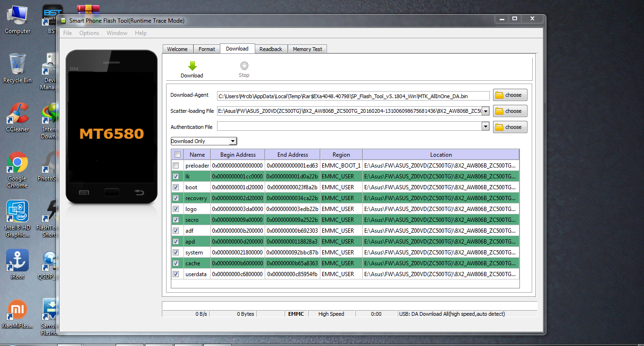Open Recycle Bin desktop icon
The height and width of the screenshot is (346, 644).
coord(17,69)
